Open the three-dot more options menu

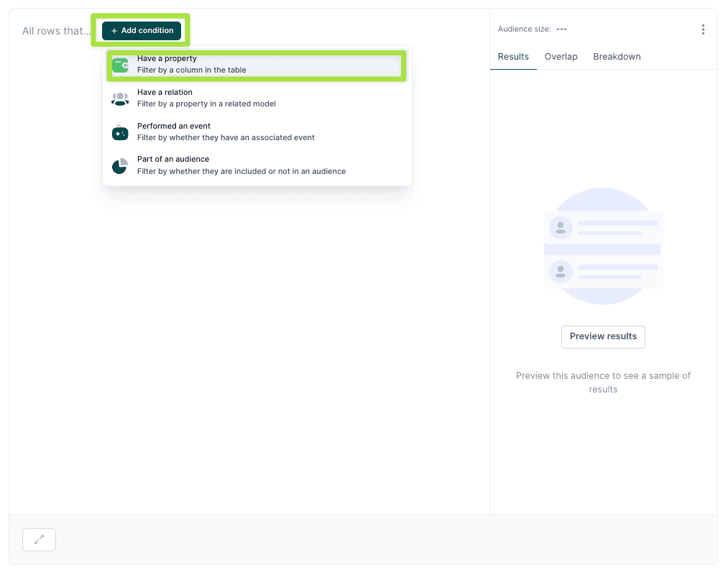coord(703,29)
